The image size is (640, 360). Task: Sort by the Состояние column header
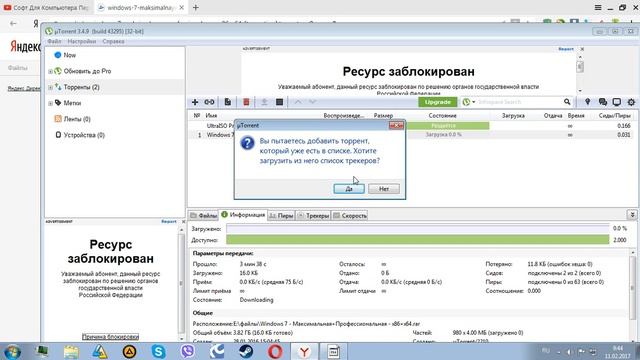tap(442, 116)
